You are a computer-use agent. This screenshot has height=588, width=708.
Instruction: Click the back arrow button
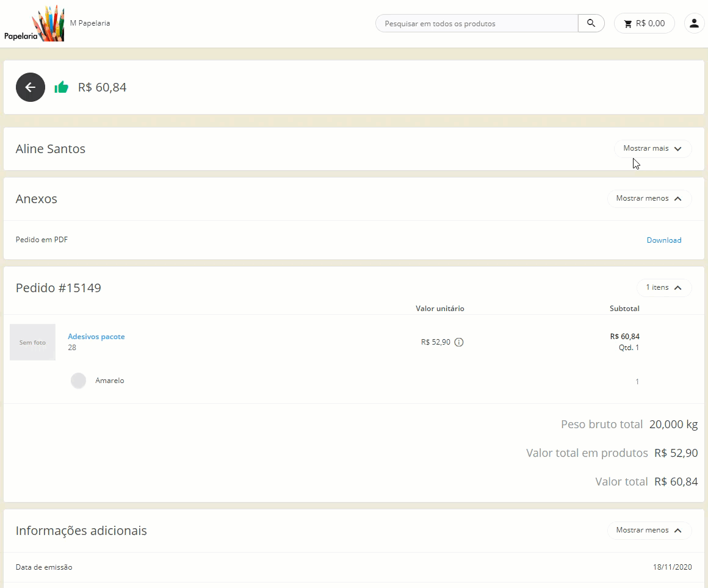(x=31, y=87)
